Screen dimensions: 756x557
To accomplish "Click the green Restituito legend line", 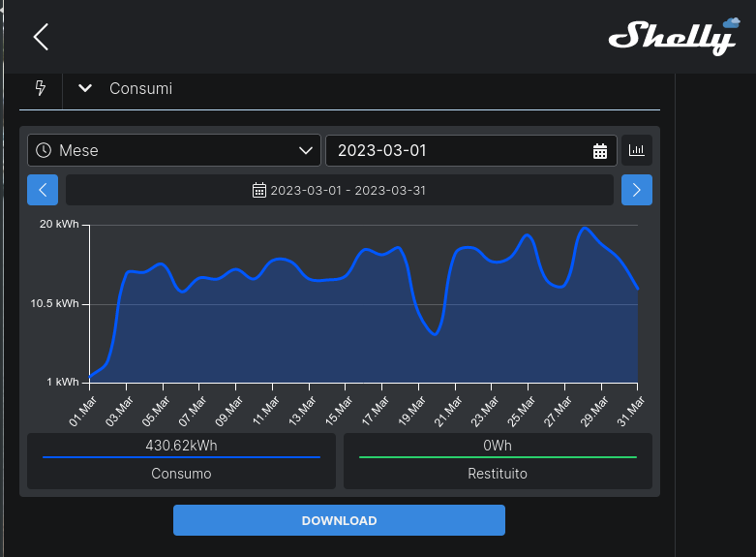I will 498,457.
